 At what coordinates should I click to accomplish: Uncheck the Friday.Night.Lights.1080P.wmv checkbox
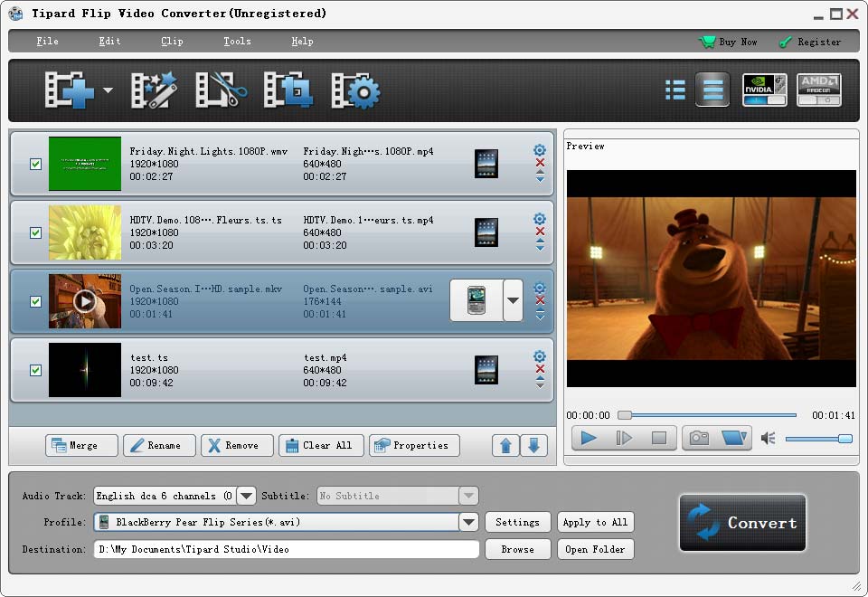point(35,164)
